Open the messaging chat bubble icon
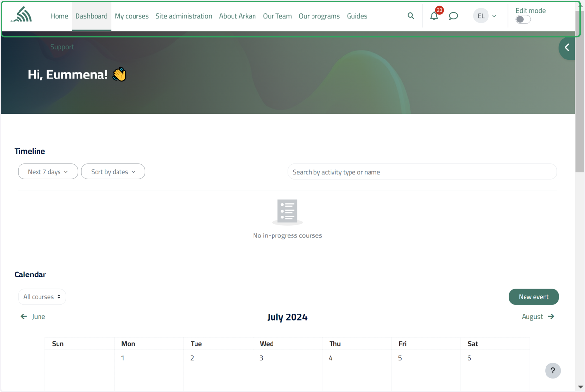 453,16
